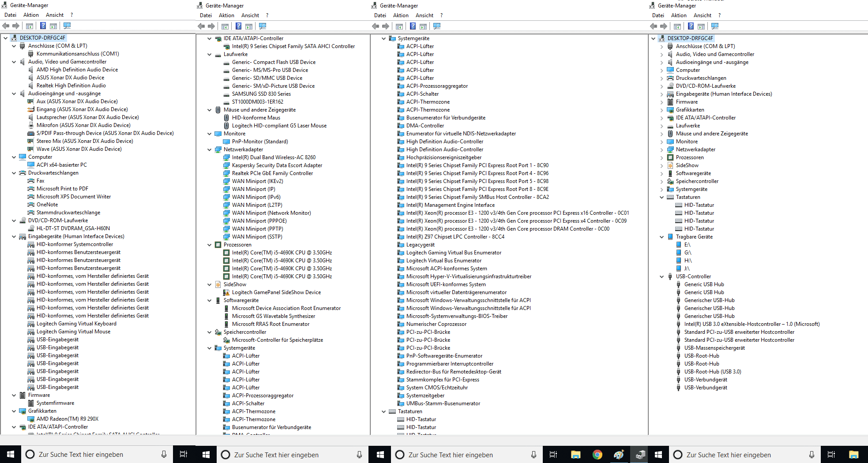868x463 pixels.
Task: Click the Intel(R) Management Engine Interface icon
Action: [401, 205]
